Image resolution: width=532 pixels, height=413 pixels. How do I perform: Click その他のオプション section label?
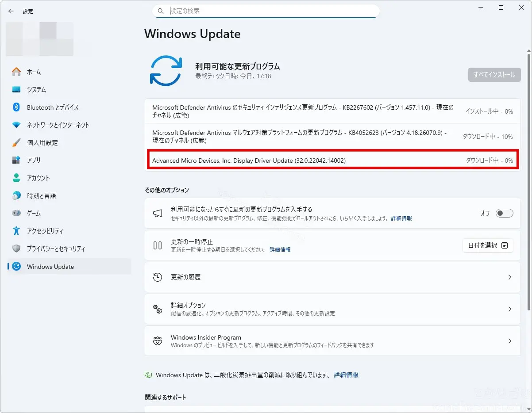pyautogui.click(x=167, y=190)
